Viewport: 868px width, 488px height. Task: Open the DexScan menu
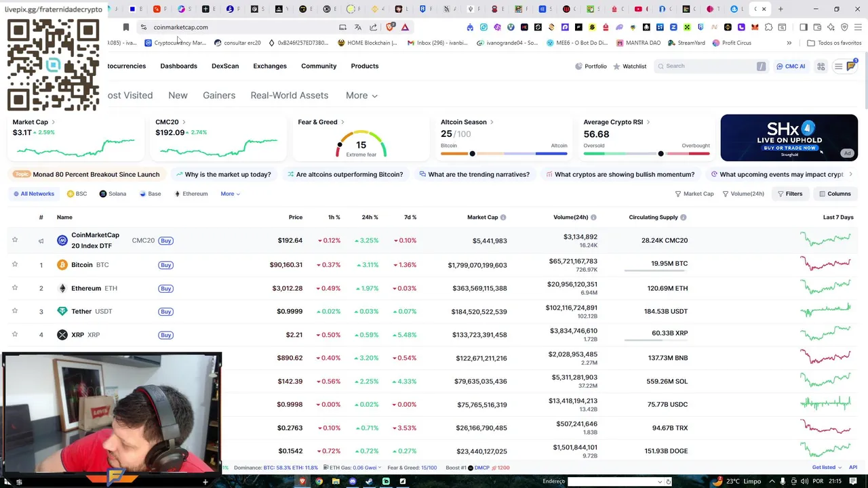(225, 66)
